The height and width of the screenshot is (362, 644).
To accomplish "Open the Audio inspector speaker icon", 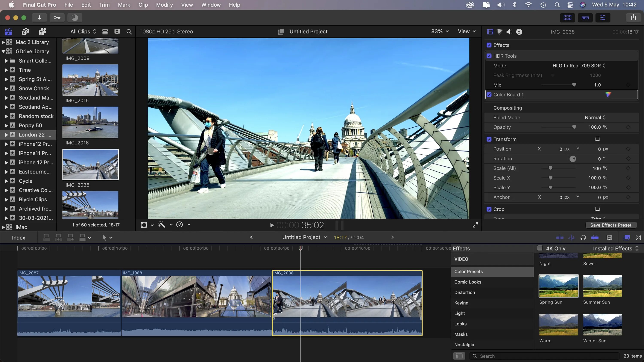I will coord(509,32).
